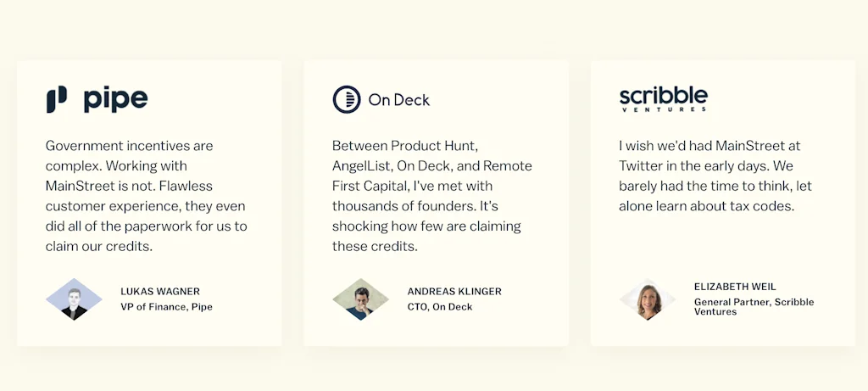Click the CTO, On Deck title
This screenshot has height=391, width=868.
[440, 307]
